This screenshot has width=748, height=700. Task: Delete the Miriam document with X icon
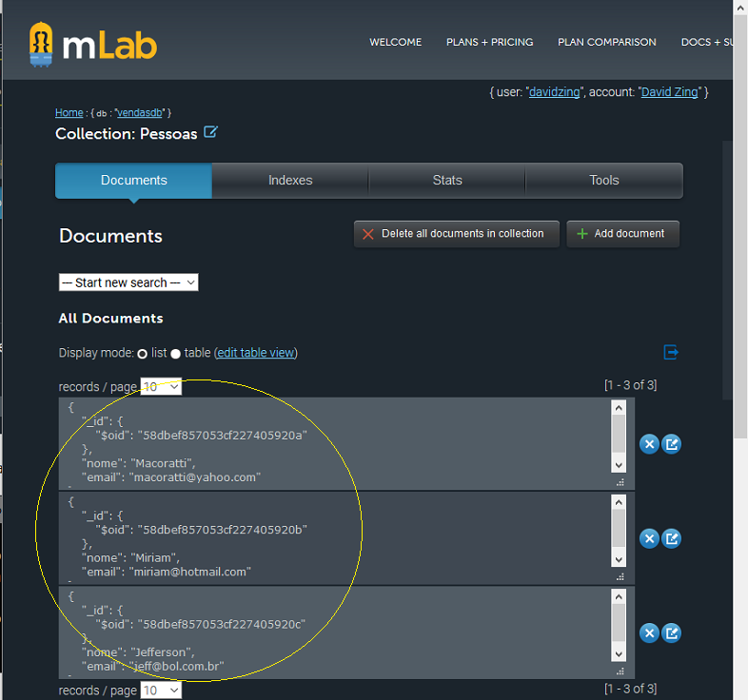(x=649, y=539)
